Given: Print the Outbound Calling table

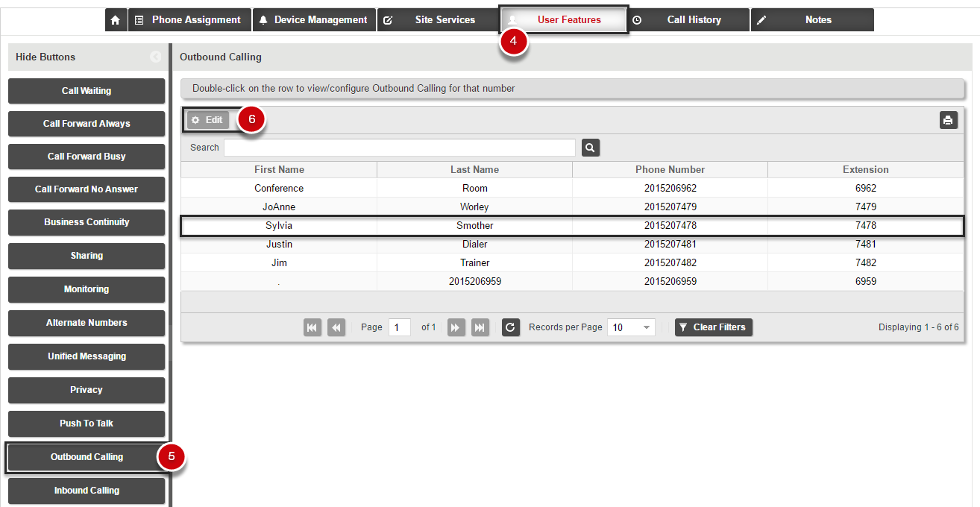Looking at the screenshot, I should tap(948, 120).
